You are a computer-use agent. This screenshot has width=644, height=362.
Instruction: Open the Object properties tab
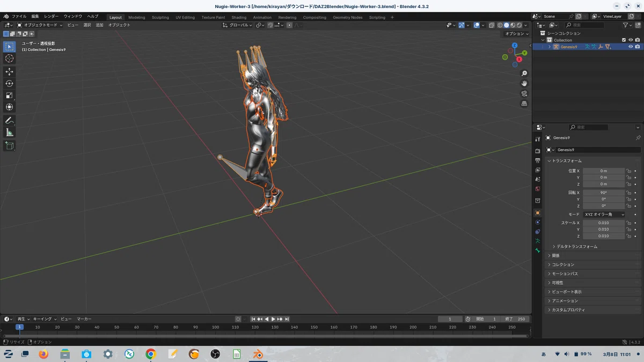point(537,213)
